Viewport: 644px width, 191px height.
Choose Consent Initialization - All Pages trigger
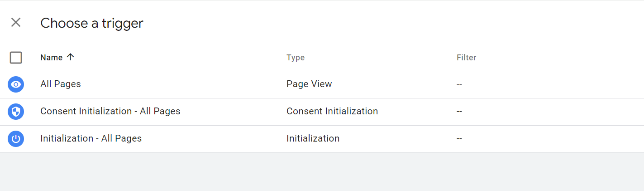click(110, 111)
